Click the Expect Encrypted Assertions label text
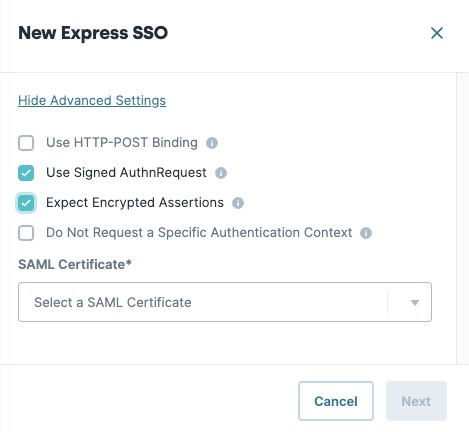 click(135, 203)
